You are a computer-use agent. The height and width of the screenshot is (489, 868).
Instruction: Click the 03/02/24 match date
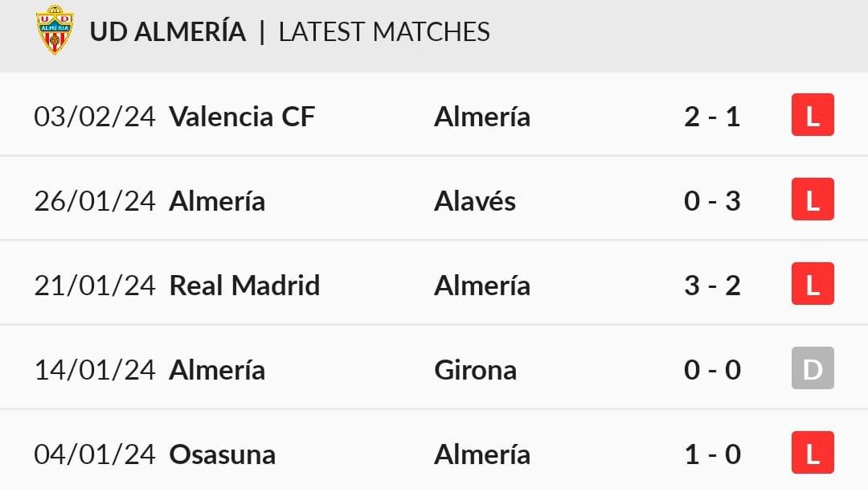coord(95,117)
